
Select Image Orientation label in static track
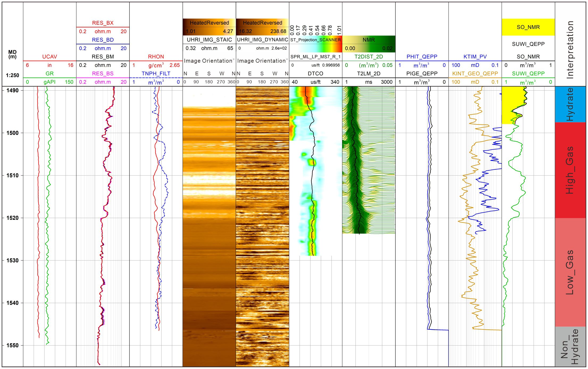[x=209, y=61]
